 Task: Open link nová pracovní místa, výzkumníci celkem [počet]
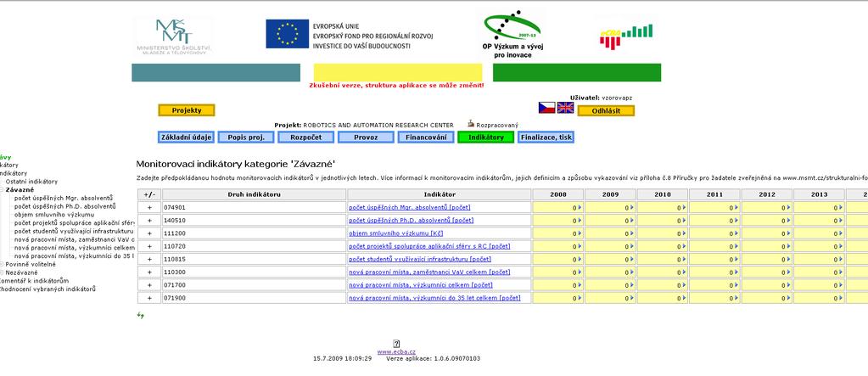[420, 284]
